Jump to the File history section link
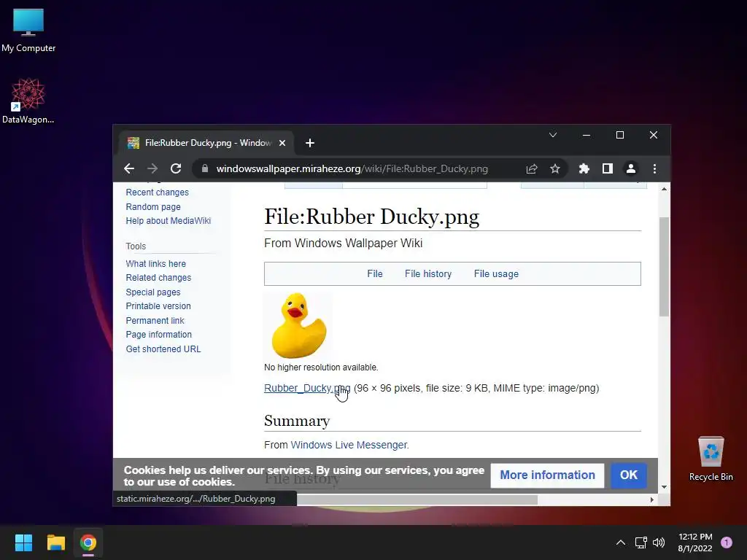 427,274
